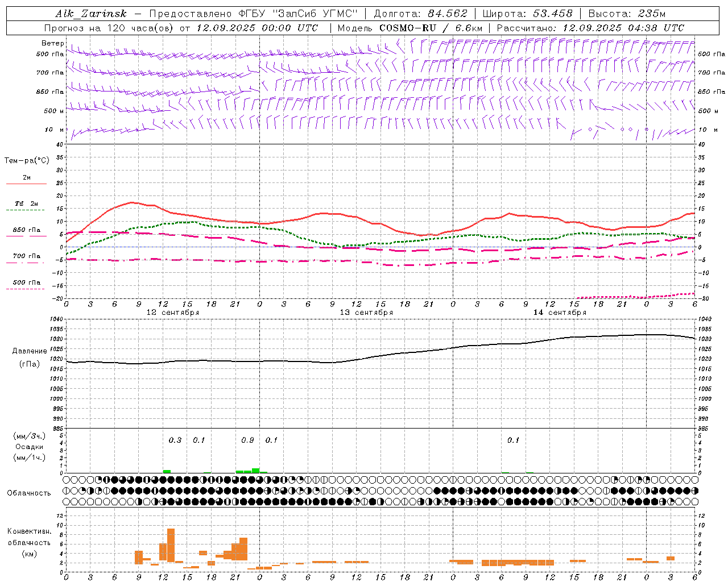Click the model name COSMO-RU / 6.6км
This screenshot has width=728, height=582.
pyautogui.click(x=431, y=28)
